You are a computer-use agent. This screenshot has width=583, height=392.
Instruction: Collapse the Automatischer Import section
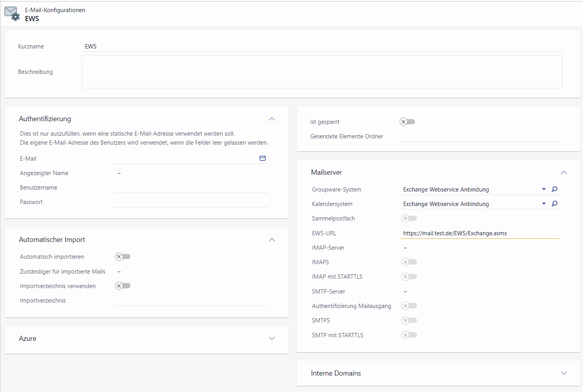pos(272,240)
